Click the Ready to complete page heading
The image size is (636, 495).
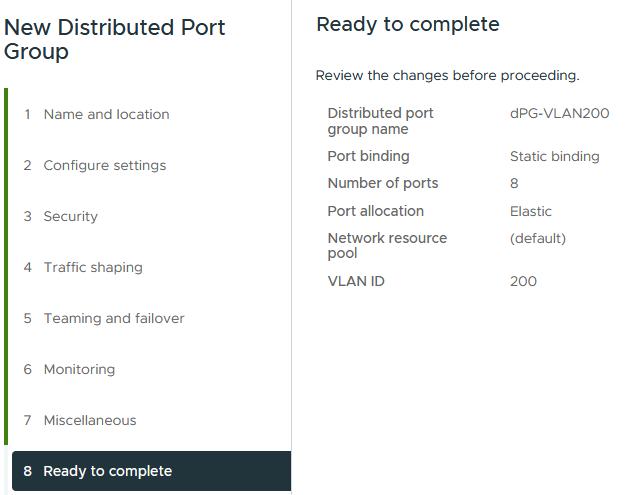(x=407, y=24)
